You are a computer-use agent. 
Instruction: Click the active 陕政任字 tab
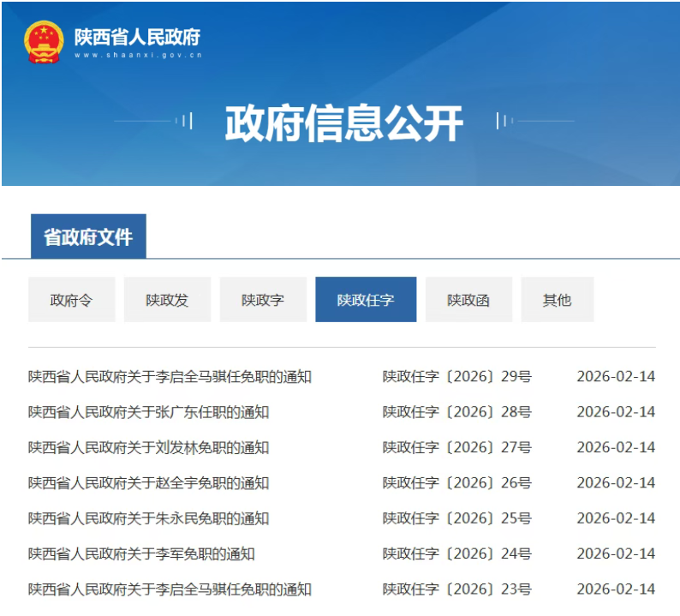(x=366, y=300)
